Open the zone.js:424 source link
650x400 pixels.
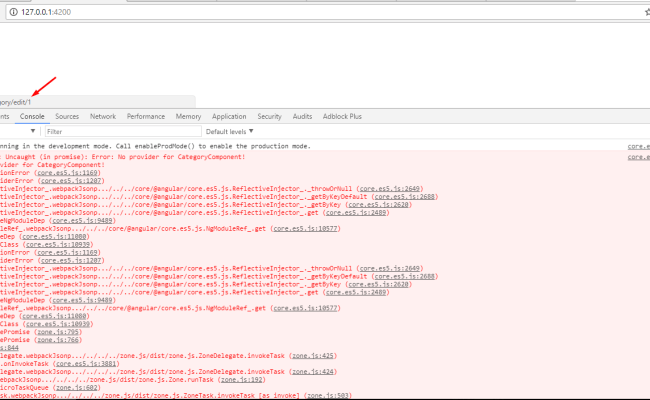(313, 372)
